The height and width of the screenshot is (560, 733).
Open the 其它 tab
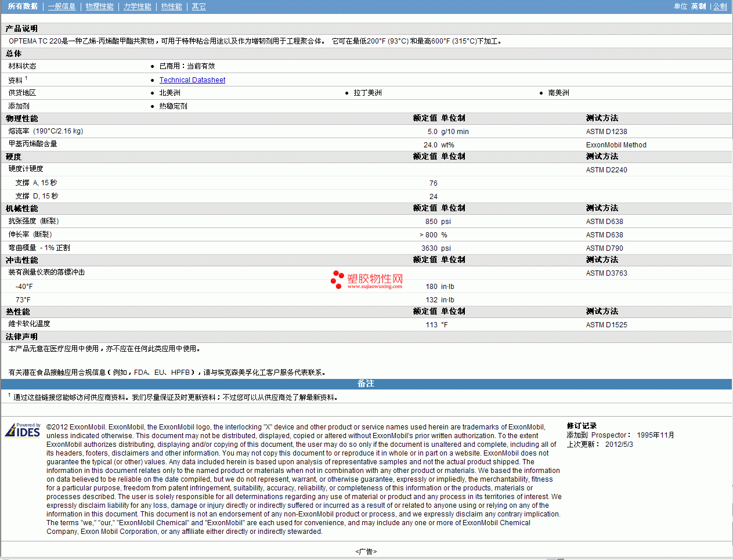(198, 6)
